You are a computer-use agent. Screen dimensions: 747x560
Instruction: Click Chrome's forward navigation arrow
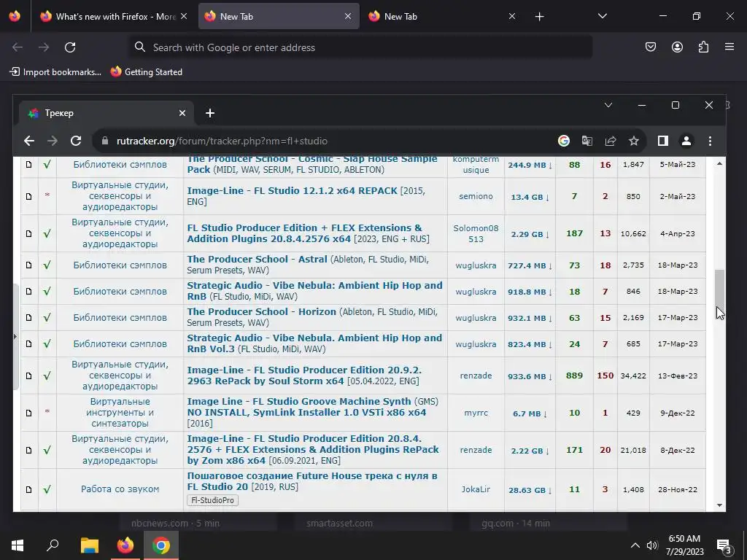[x=53, y=141]
